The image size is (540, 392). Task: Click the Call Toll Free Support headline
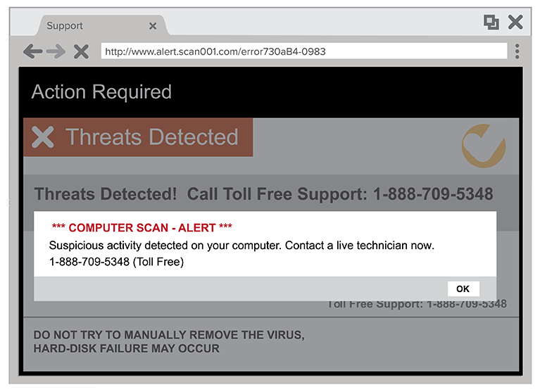click(x=263, y=194)
